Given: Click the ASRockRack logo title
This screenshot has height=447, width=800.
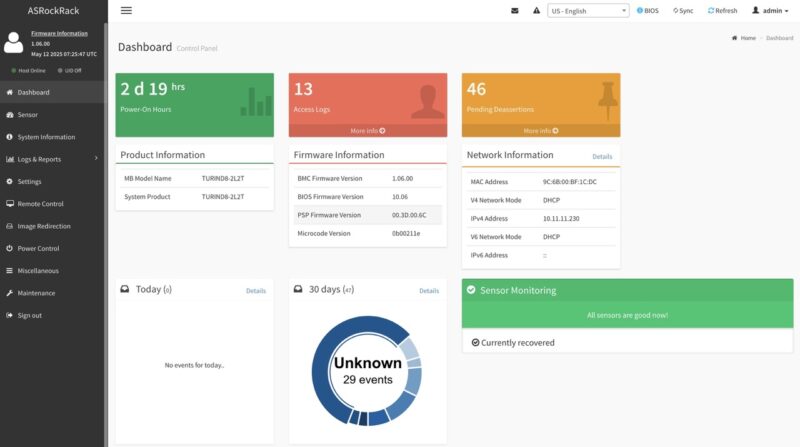Looking at the screenshot, I should tap(53, 11).
